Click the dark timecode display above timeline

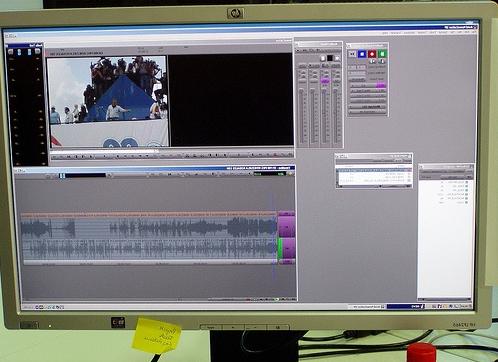[x=85, y=175]
